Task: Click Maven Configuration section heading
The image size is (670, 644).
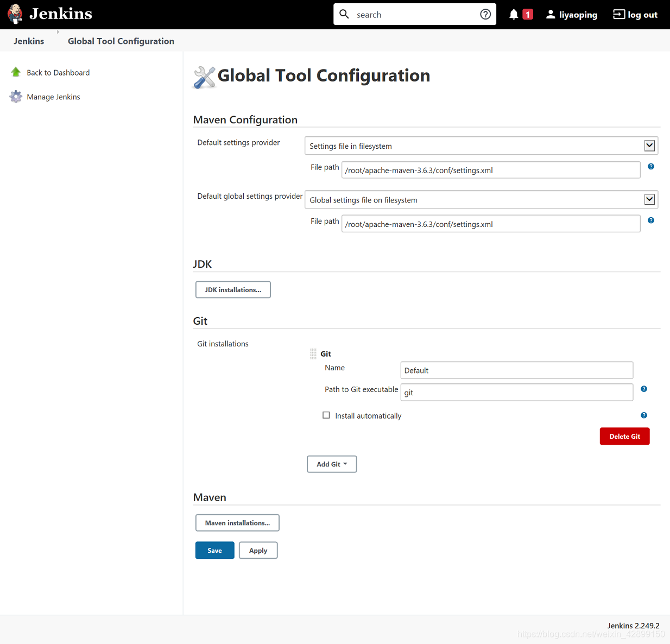Action: [x=245, y=120]
